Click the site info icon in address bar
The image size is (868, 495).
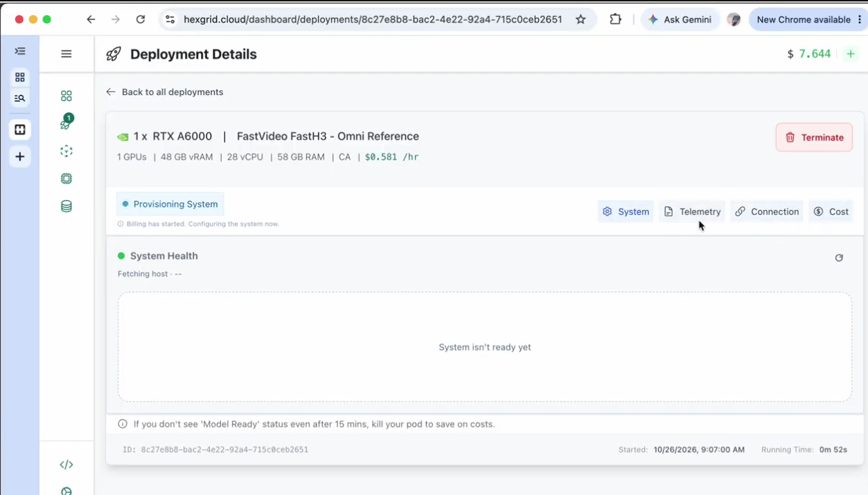[x=170, y=19]
